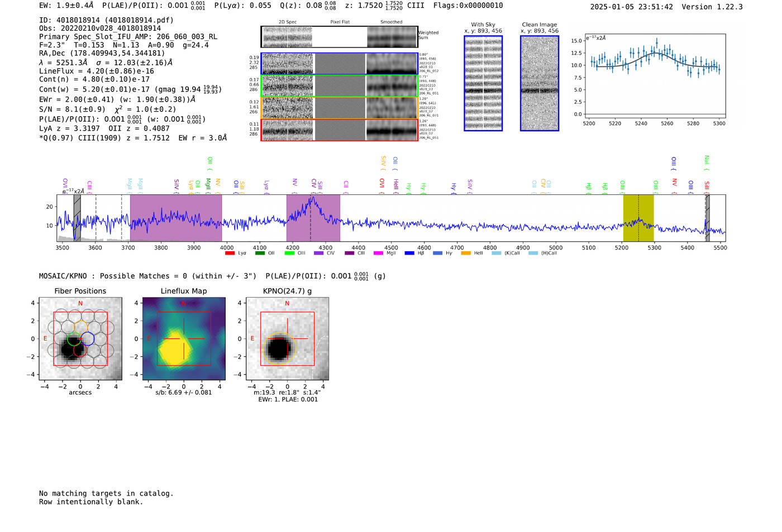Click the Pixel Flat column header

pos(340,22)
